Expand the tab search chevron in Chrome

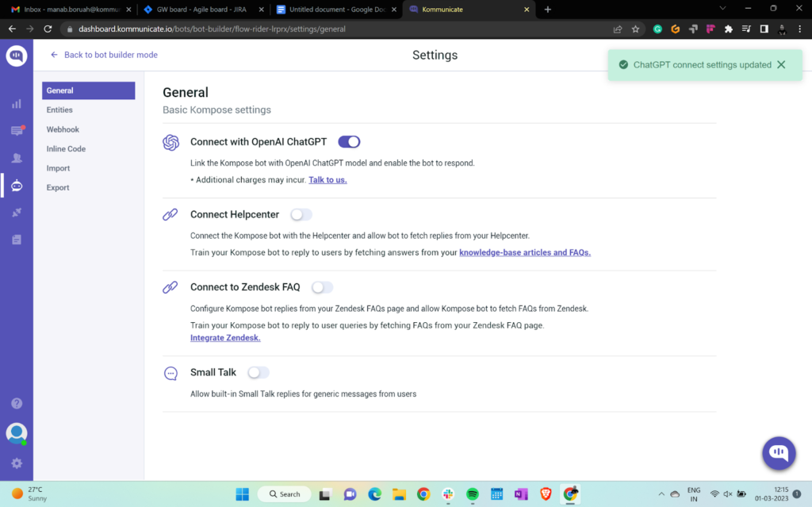click(722, 9)
